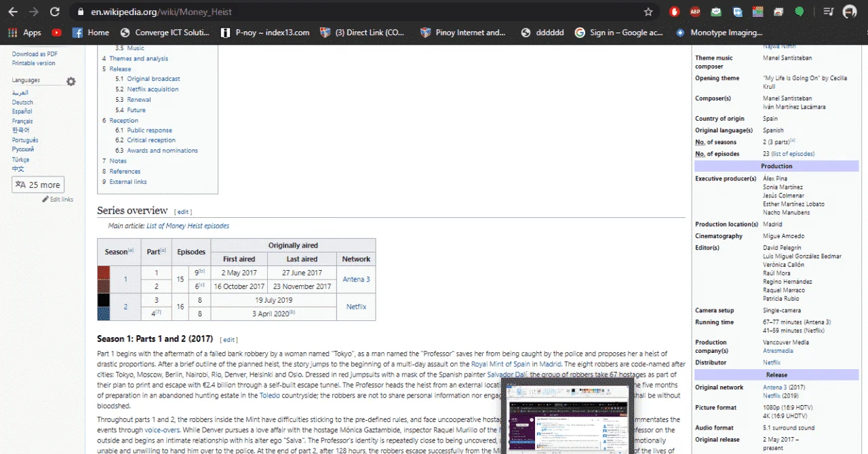Screen dimensions: 868x454
Task: Open the Royal Mint of Spain link
Action: (500, 364)
